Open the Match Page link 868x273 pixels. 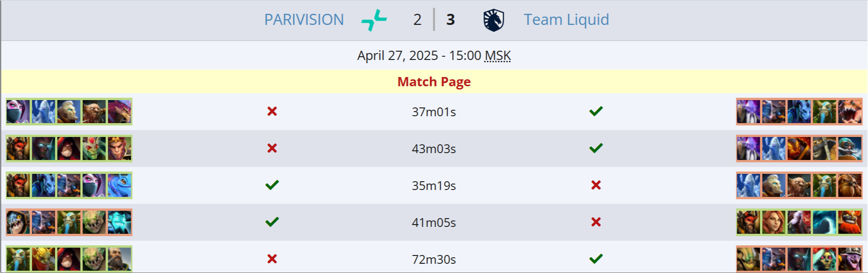[434, 82]
